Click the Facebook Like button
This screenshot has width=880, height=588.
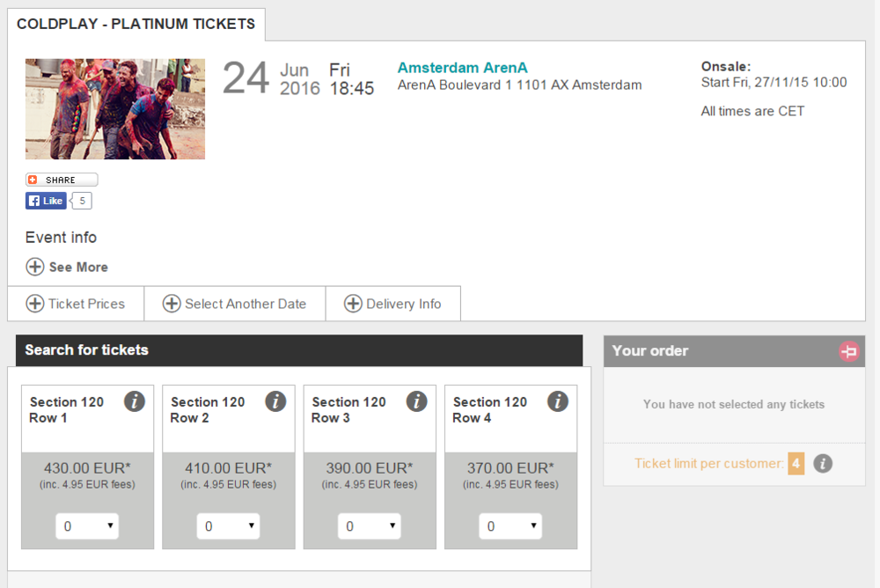[x=46, y=201]
